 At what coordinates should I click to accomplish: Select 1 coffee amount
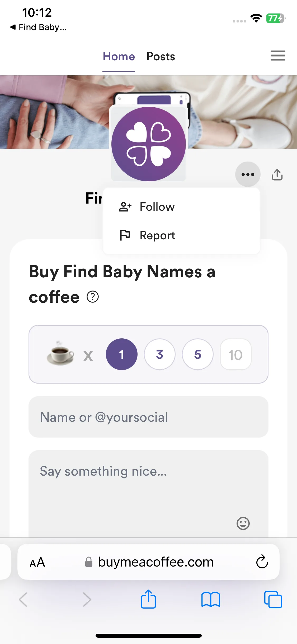pos(121,354)
